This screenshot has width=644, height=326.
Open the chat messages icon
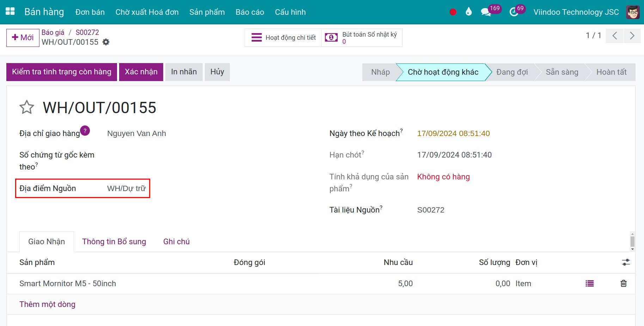[x=486, y=12]
